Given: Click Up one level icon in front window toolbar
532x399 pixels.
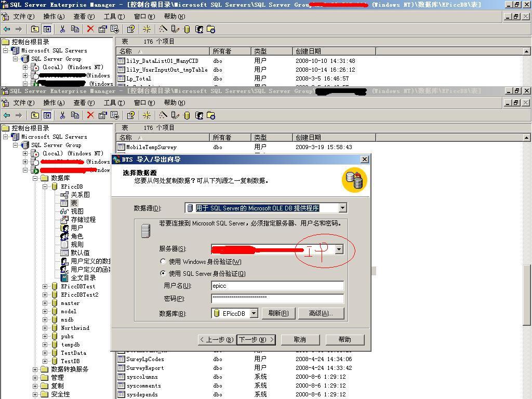Looking at the screenshot, I should [x=35, y=115].
